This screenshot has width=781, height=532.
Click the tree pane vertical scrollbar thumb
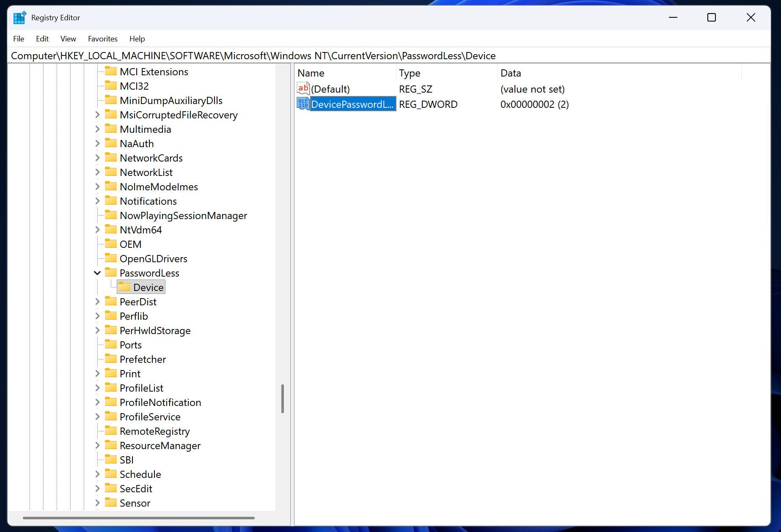point(283,398)
